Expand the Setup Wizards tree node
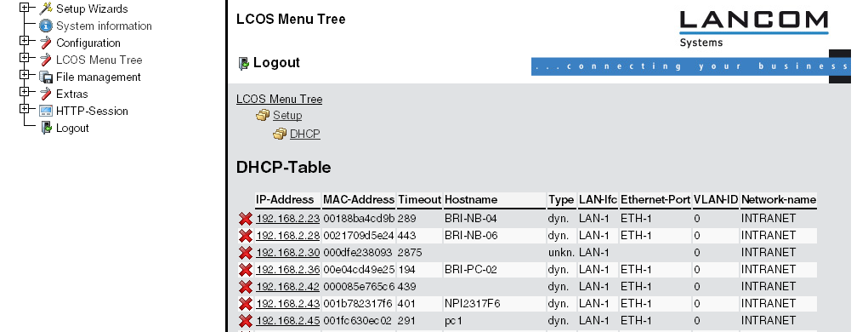The image size is (868, 332). (24, 8)
